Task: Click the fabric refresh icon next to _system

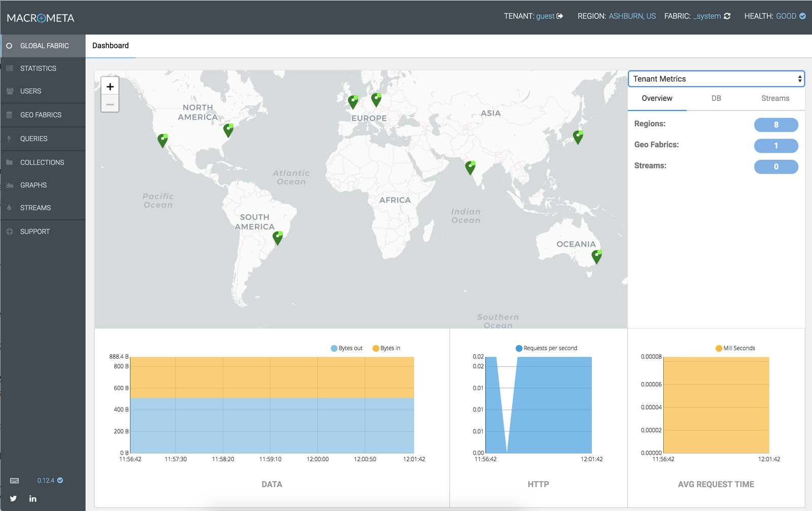Action: (727, 16)
